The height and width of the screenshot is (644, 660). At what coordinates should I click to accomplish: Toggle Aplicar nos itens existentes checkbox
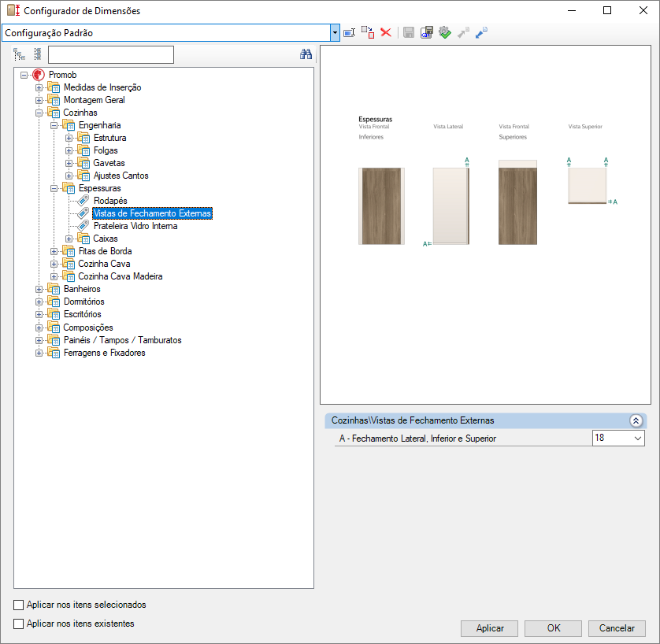(x=19, y=624)
